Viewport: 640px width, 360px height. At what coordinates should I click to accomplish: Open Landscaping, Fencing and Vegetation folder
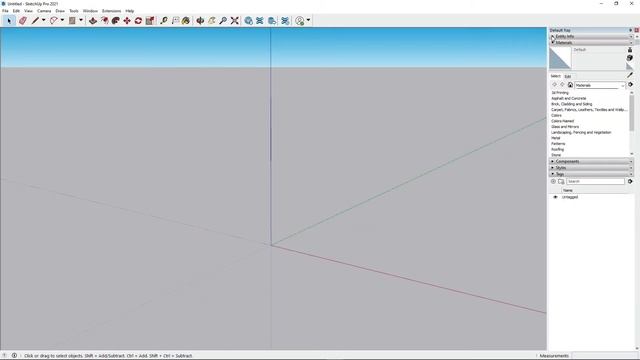point(581,133)
